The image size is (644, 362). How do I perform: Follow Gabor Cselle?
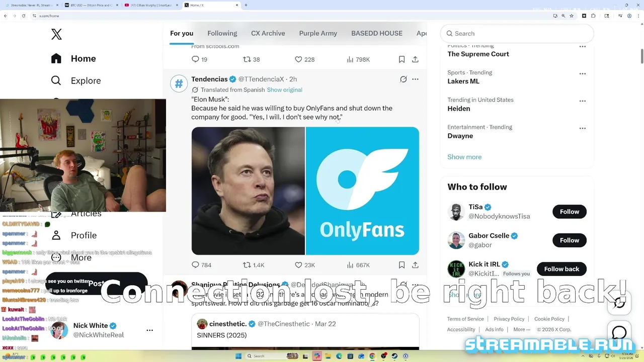570,240
